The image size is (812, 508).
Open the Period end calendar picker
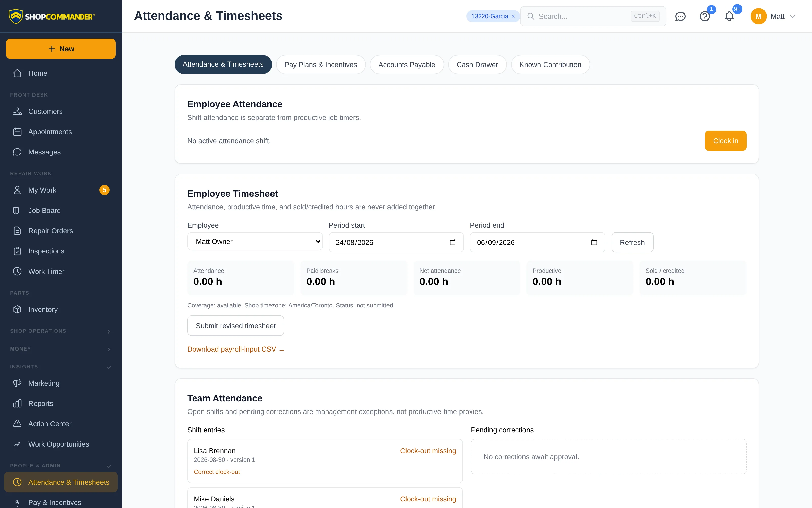click(594, 242)
